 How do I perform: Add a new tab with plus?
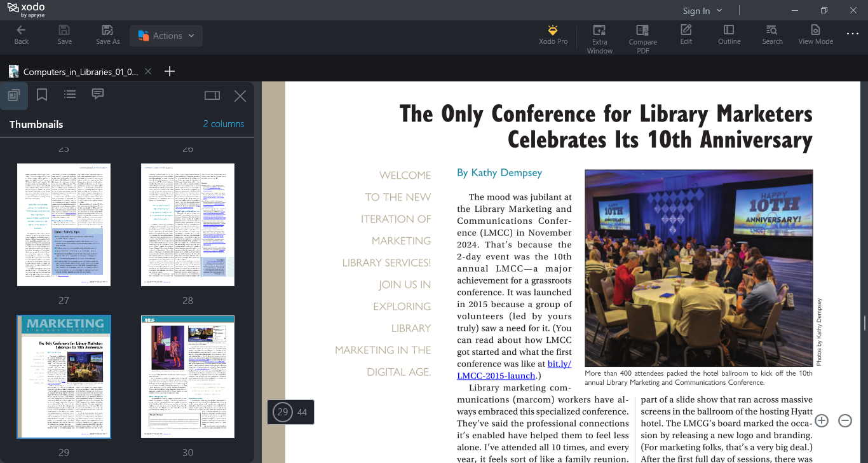tap(169, 71)
